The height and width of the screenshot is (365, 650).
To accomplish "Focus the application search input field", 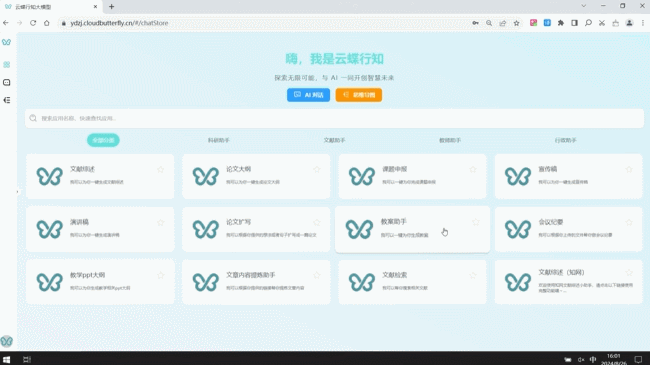I will coord(334,118).
